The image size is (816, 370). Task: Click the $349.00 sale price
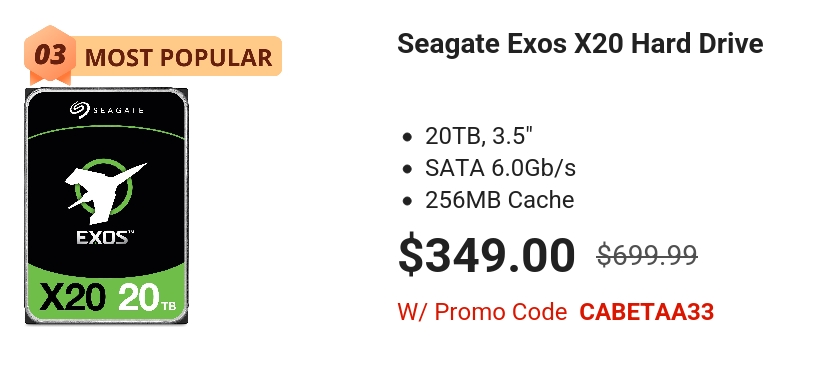click(487, 255)
